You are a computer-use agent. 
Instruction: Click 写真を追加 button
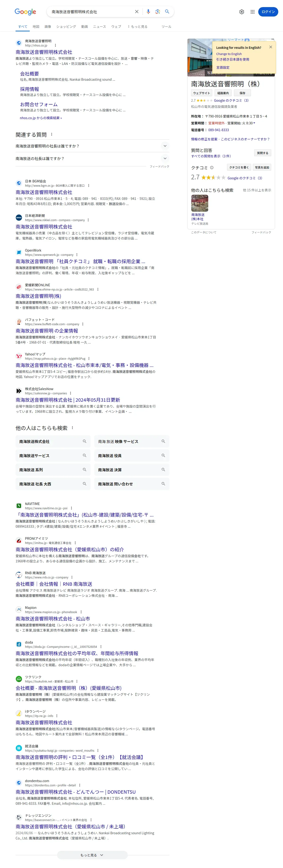tap(262, 168)
